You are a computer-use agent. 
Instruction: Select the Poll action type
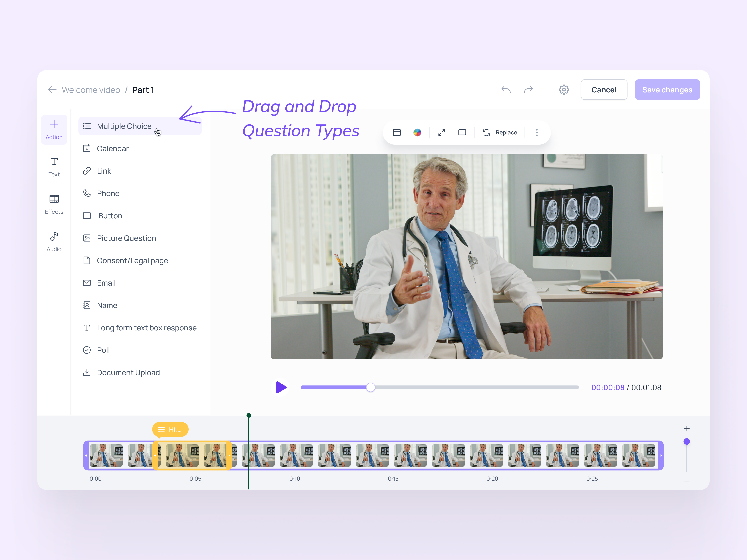pyautogui.click(x=103, y=350)
